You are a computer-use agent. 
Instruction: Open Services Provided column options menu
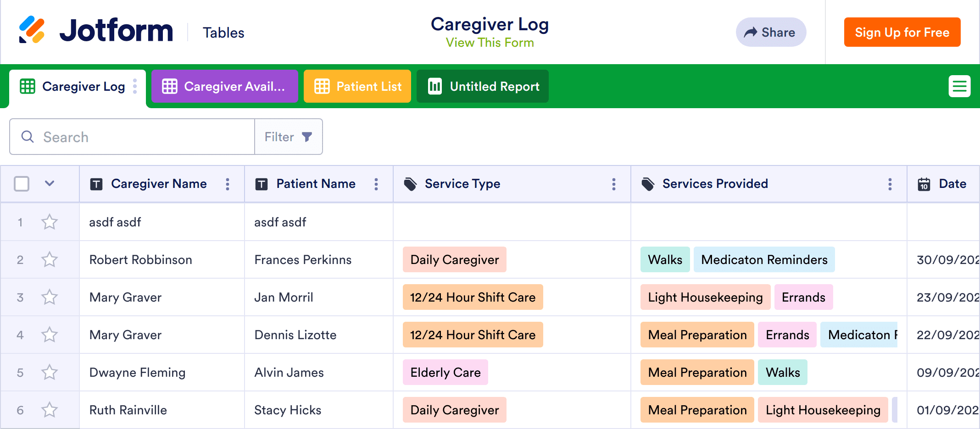point(890,184)
